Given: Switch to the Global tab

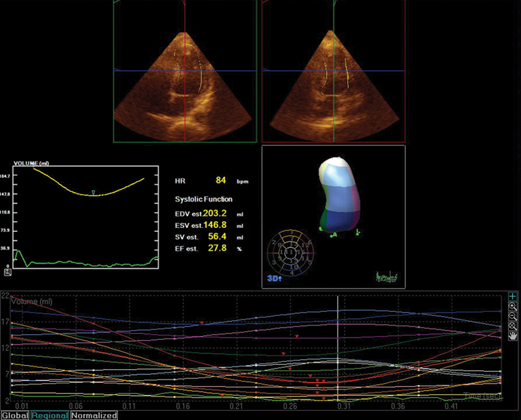Looking at the screenshot, I should (13, 415).
